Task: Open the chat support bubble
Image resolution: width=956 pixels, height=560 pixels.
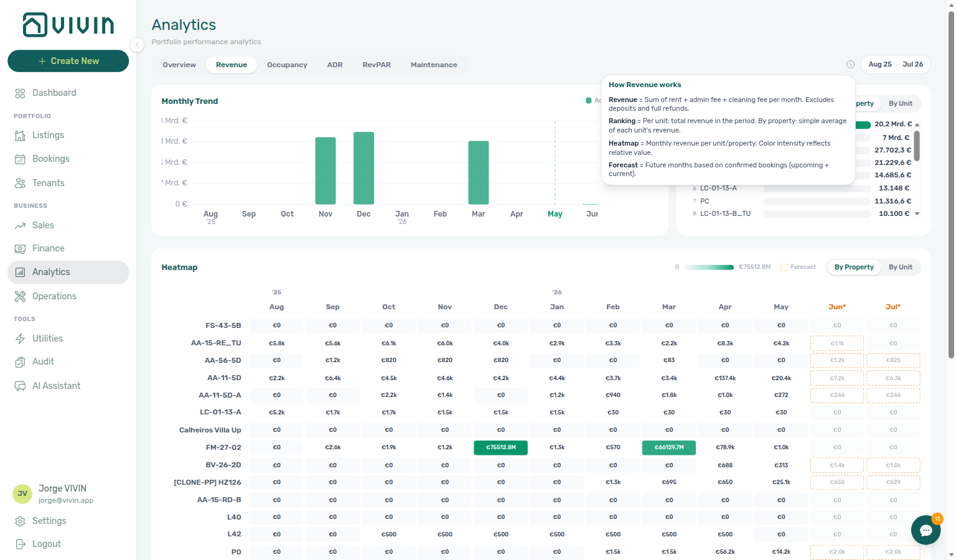Action: (x=926, y=530)
